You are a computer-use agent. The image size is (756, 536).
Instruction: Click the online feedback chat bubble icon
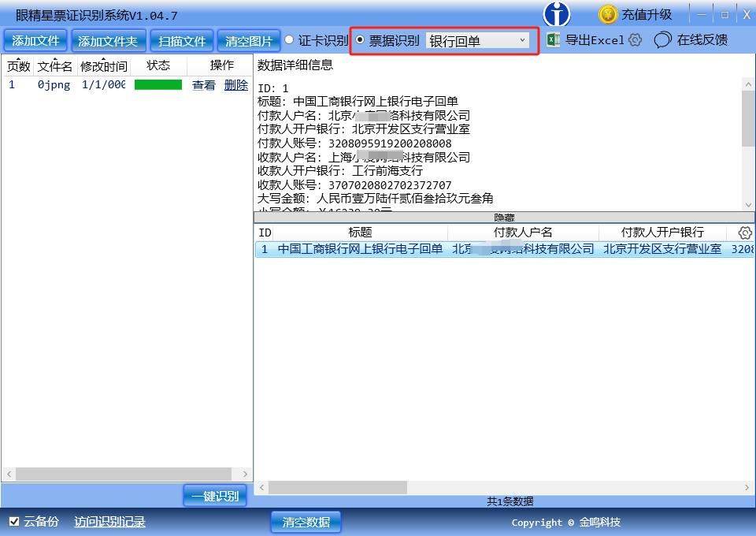tap(662, 39)
